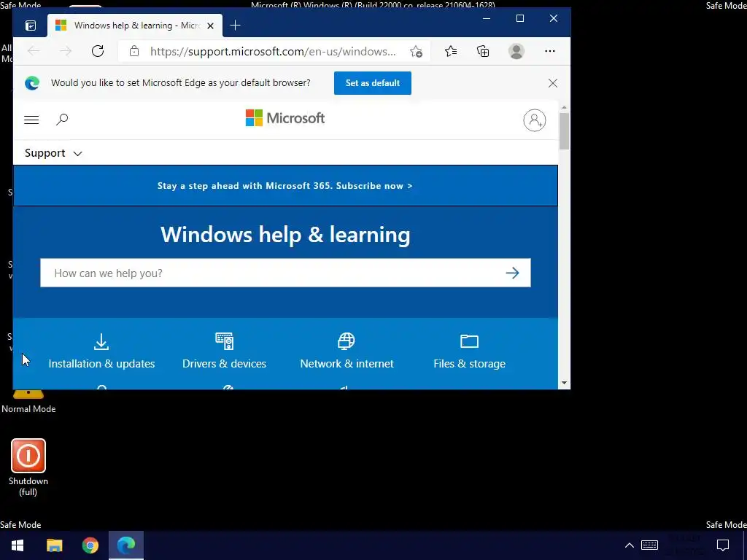Sign in with the account icon

(x=535, y=120)
